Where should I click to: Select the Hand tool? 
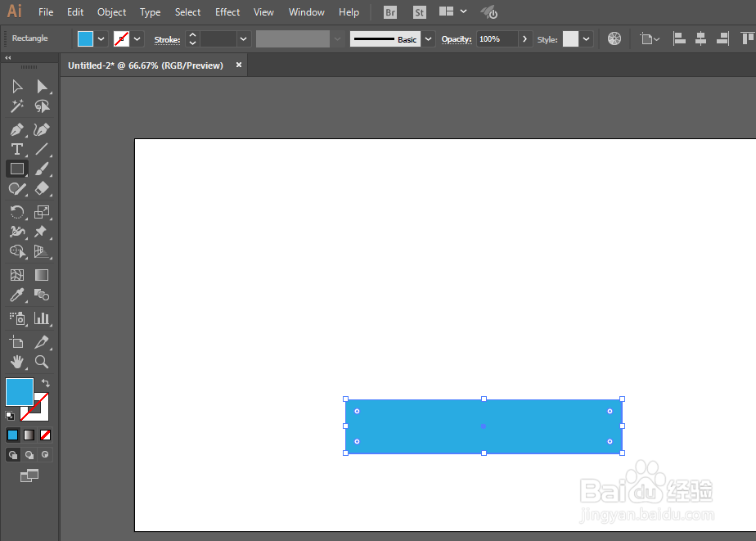click(x=17, y=362)
